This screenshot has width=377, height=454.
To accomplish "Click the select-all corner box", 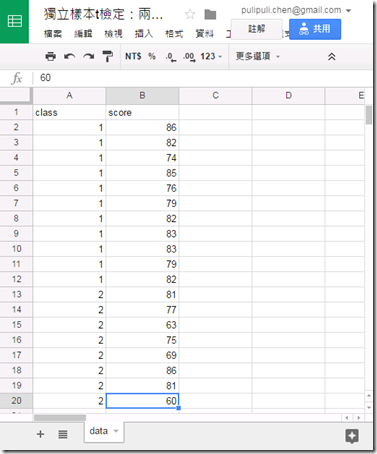I will (x=16, y=96).
